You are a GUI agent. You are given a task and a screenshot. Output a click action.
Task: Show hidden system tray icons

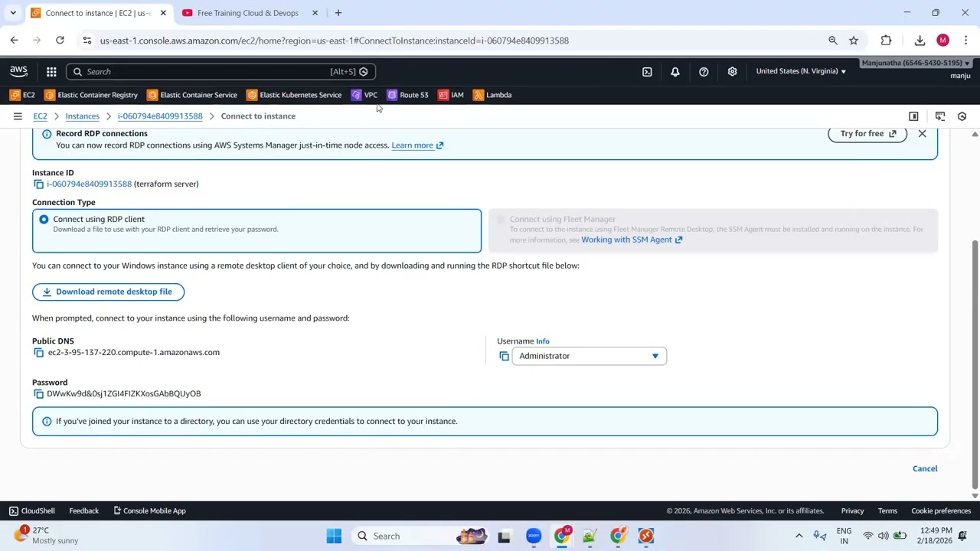point(799,536)
